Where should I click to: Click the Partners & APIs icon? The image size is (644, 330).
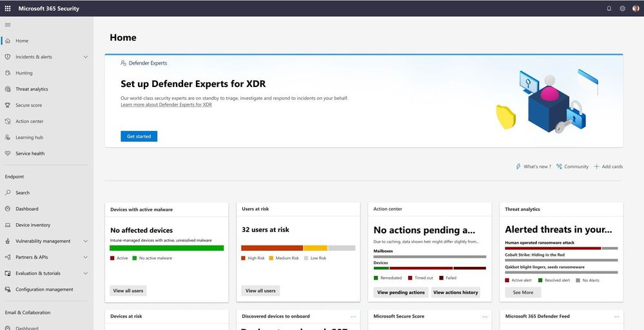tap(8, 257)
